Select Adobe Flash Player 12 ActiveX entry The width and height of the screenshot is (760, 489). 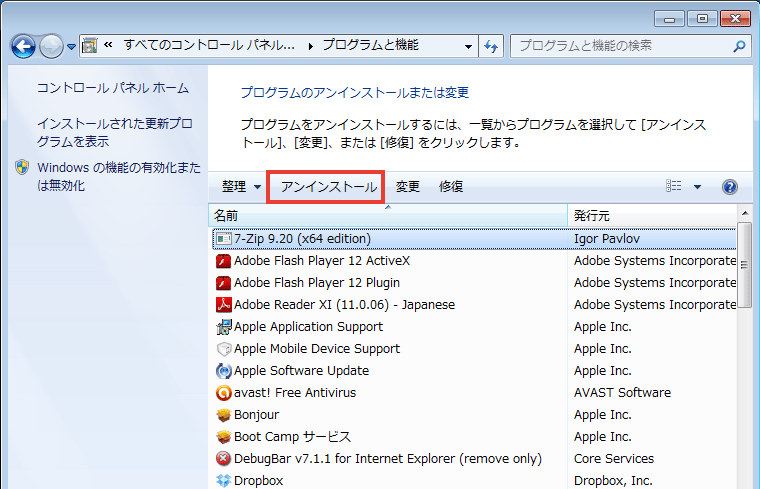tap(475, 261)
